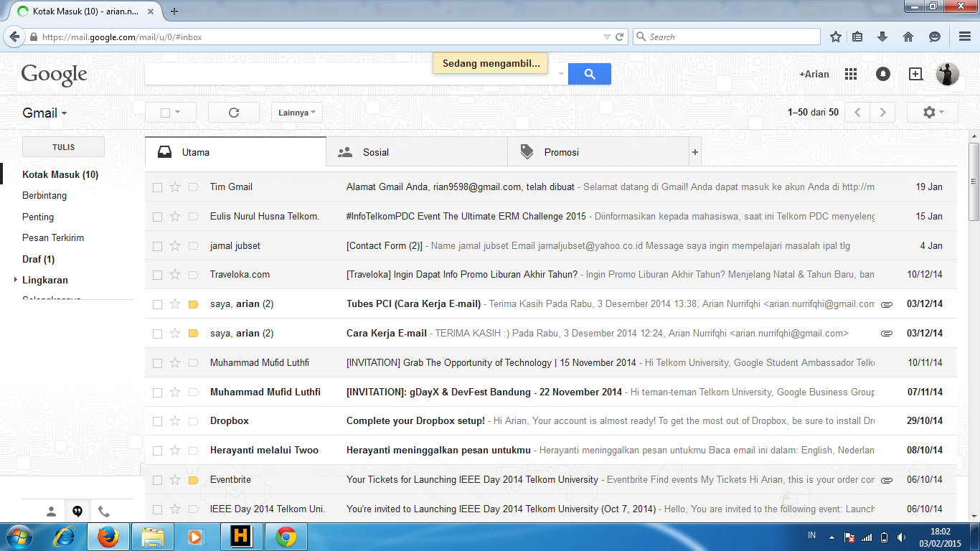Click the TULIS compose button
The width and height of the screenshot is (980, 551).
coord(64,147)
